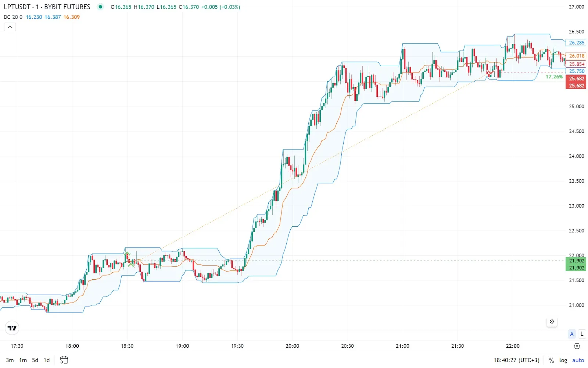The image size is (588, 368).
Task: Click the green 21.902 entry price label
Action: (x=576, y=261)
